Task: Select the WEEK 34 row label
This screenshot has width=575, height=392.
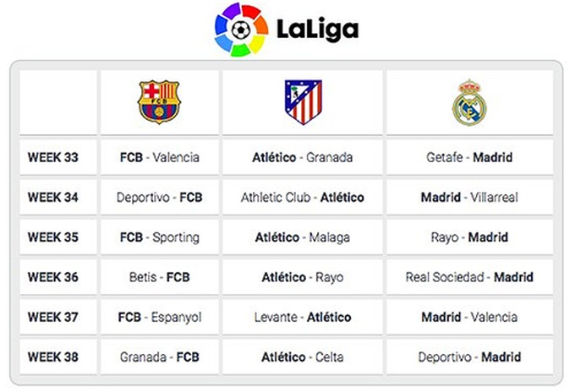Action: (x=52, y=198)
